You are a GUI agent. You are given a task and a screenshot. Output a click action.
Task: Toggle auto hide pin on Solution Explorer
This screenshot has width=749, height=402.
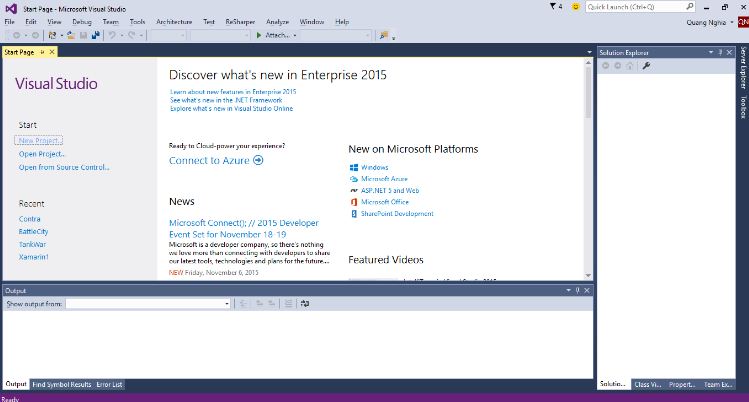tap(721, 51)
